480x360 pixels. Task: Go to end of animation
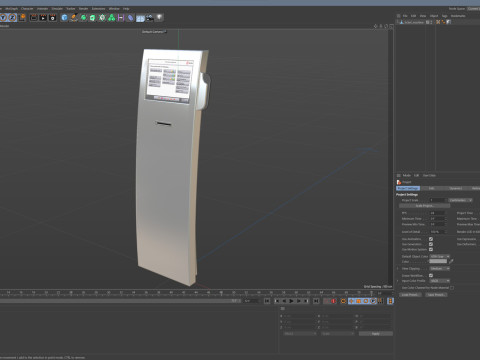coord(316,301)
